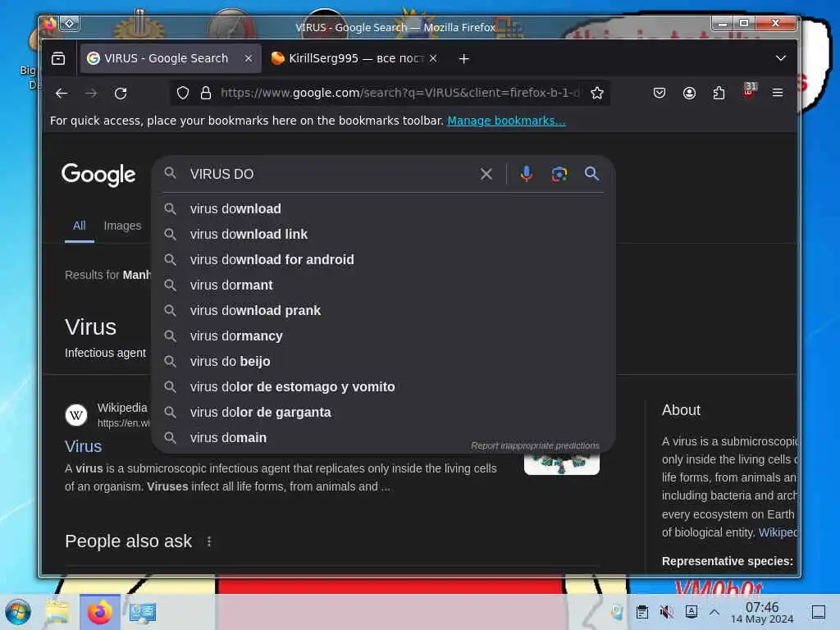This screenshot has height=630, width=840.
Task: Open the Save to Pocket icon
Action: [660, 94]
